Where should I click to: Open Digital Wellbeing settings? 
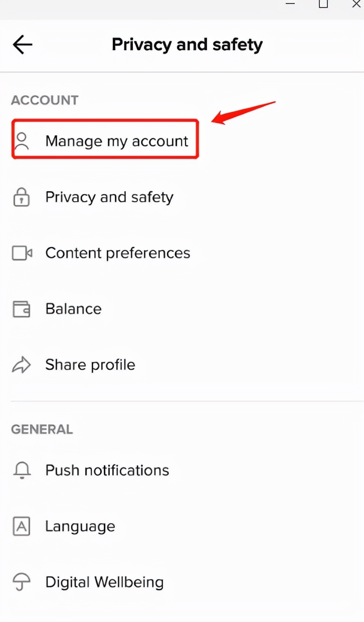[104, 583]
